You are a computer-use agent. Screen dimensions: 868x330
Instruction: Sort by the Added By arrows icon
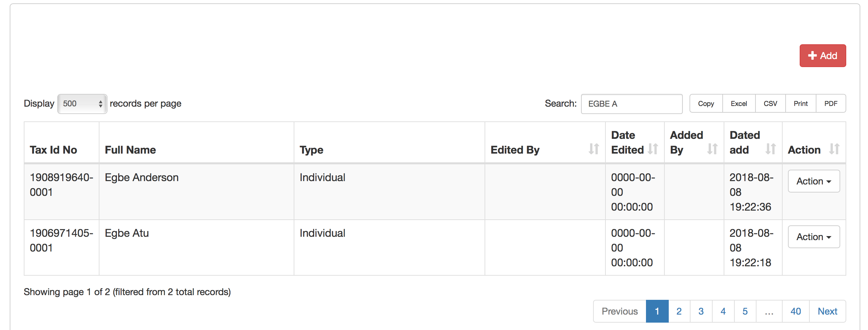[712, 149]
